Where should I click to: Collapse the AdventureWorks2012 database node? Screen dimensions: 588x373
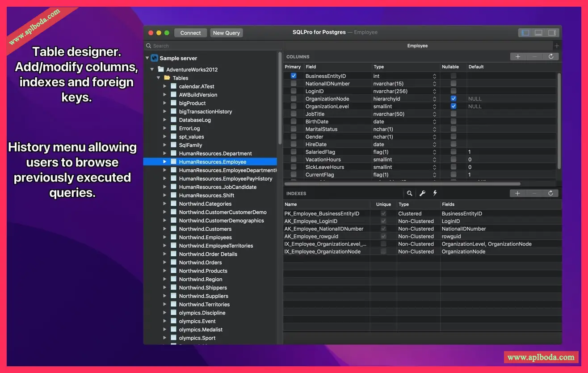coord(152,69)
